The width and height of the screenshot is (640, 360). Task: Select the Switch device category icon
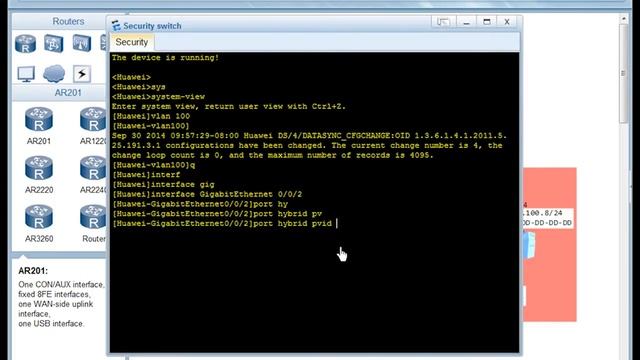(x=54, y=44)
